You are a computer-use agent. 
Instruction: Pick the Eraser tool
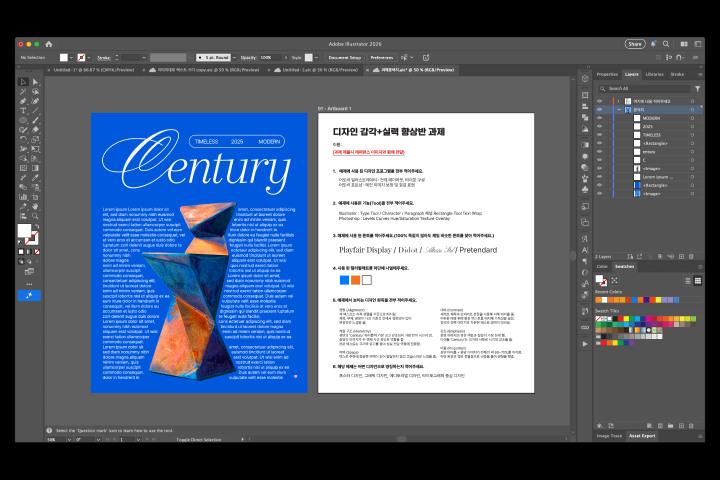[35, 130]
